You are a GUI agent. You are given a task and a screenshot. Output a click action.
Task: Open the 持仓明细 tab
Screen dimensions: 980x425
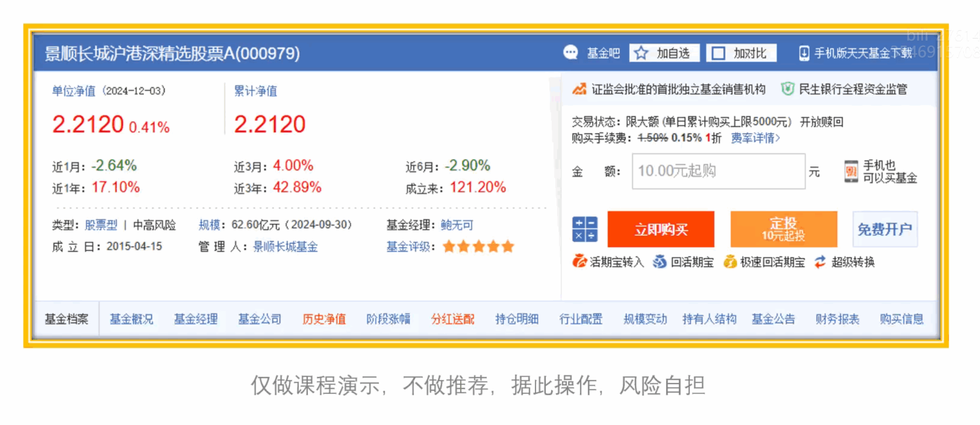(516, 319)
